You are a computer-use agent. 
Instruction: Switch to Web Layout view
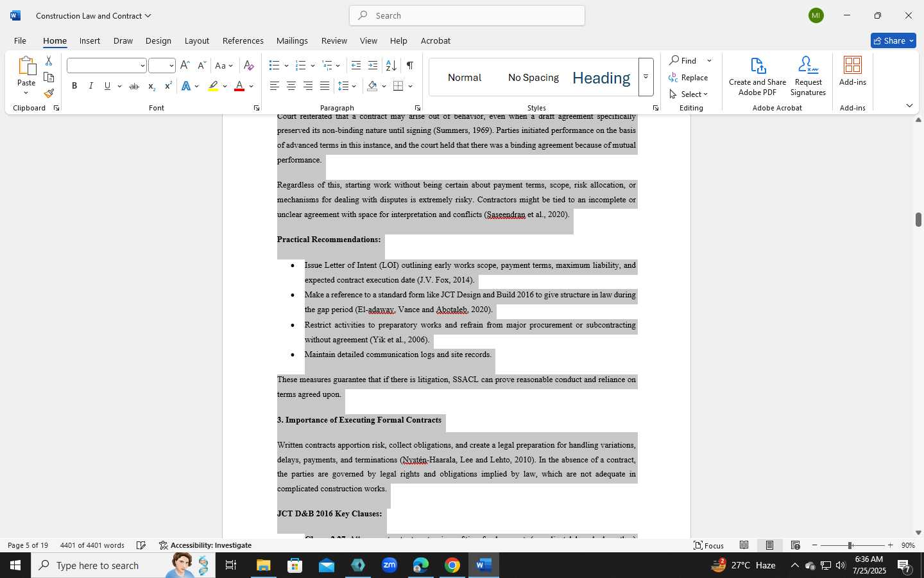pyautogui.click(x=795, y=545)
